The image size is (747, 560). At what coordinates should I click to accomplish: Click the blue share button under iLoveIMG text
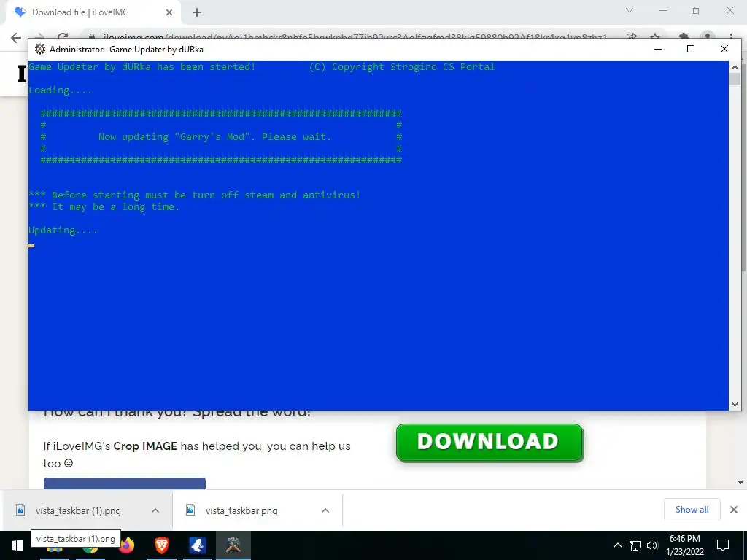click(124, 483)
